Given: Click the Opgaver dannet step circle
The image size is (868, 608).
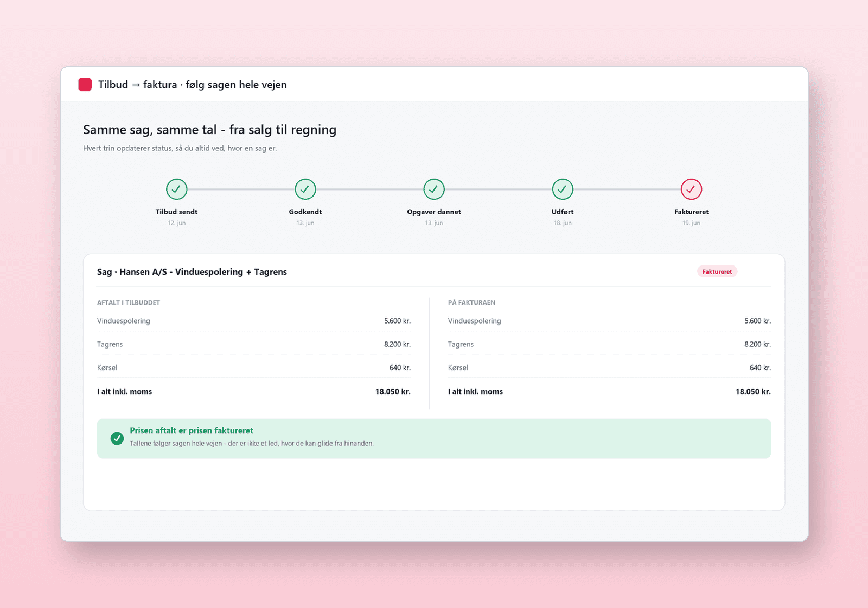Looking at the screenshot, I should tap(434, 189).
